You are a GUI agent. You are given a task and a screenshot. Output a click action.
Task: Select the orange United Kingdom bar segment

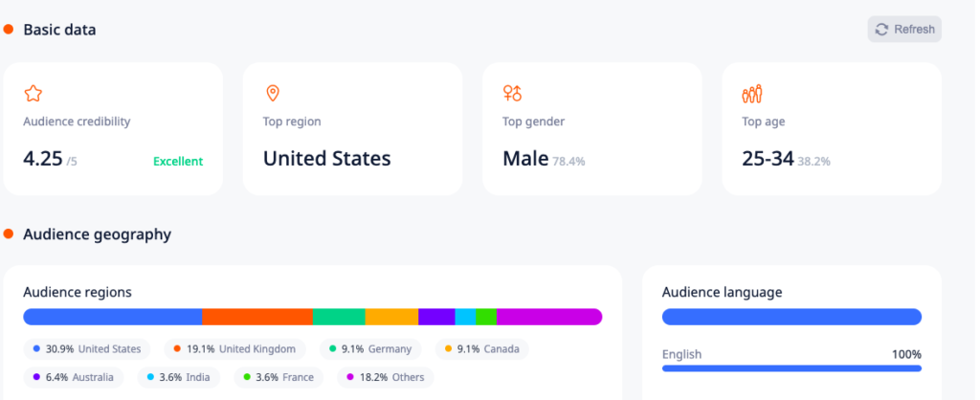coord(257,317)
